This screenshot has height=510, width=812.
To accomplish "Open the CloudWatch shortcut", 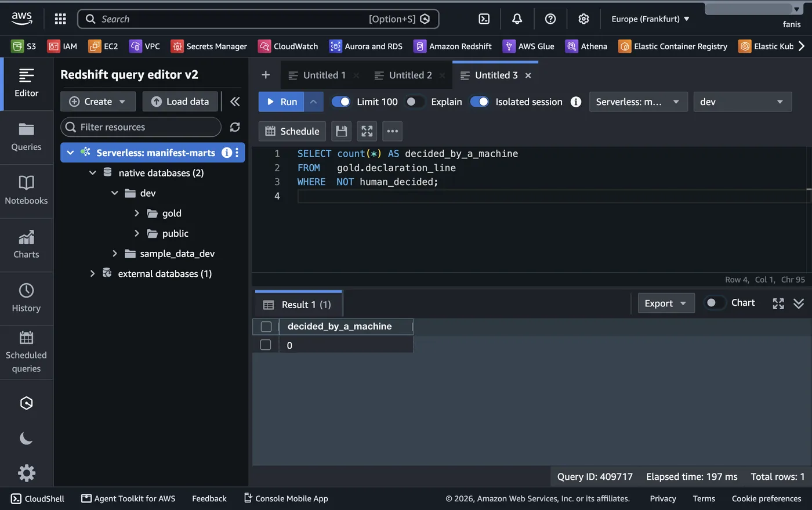I will 288,46.
